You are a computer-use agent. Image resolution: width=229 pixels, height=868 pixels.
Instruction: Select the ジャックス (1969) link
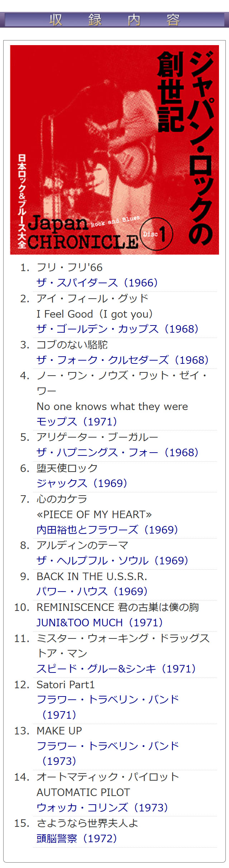[x=82, y=483]
